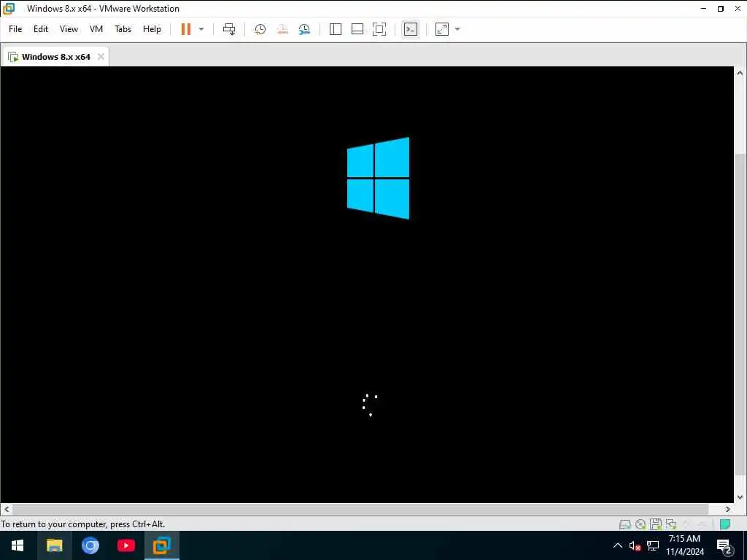Image resolution: width=747 pixels, height=560 pixels.
Task: Restore down the VMware Workstation window
Action: [x=721, y=9]
